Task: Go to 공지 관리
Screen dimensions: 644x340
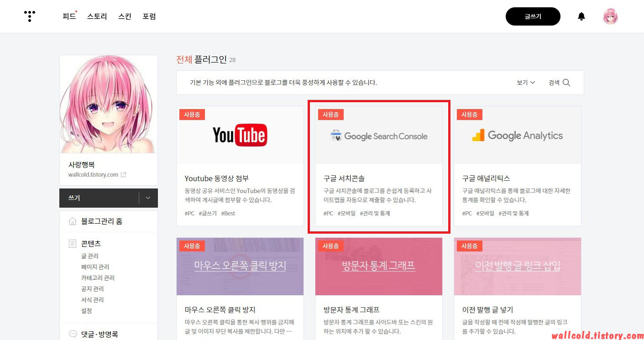Action: pyautogui.click(x=93, y=289)
